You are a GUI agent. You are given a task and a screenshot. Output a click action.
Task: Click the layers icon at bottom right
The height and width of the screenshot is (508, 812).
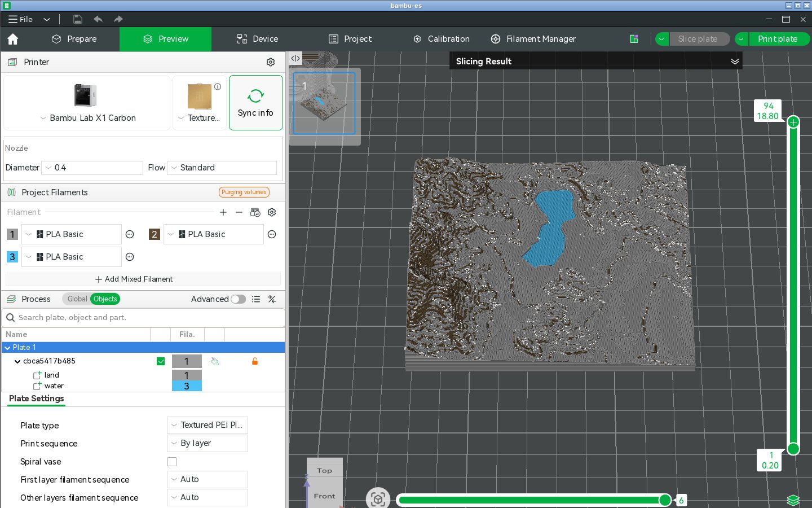click(793, 500)
